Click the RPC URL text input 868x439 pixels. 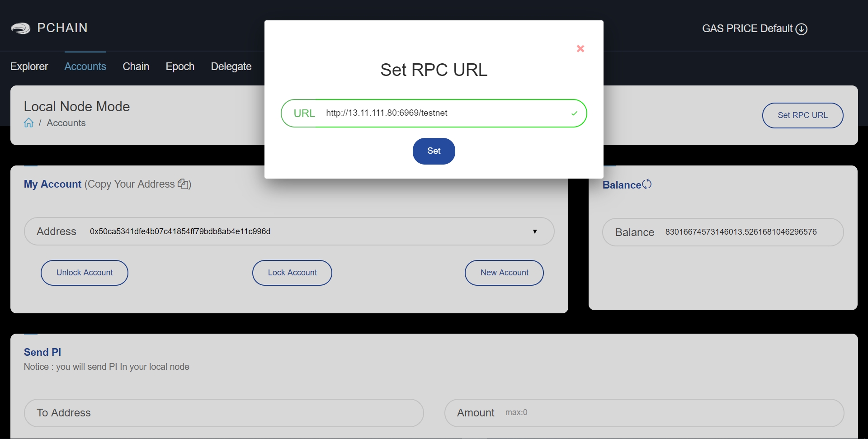[x=443, y=113]
